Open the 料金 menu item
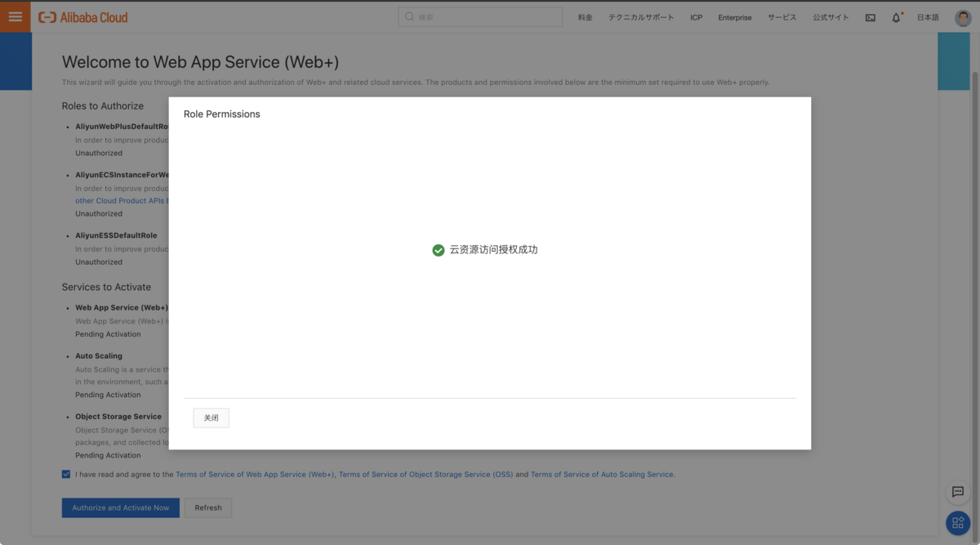The height and width of the screenshot is (545, 980). (586, 17)
